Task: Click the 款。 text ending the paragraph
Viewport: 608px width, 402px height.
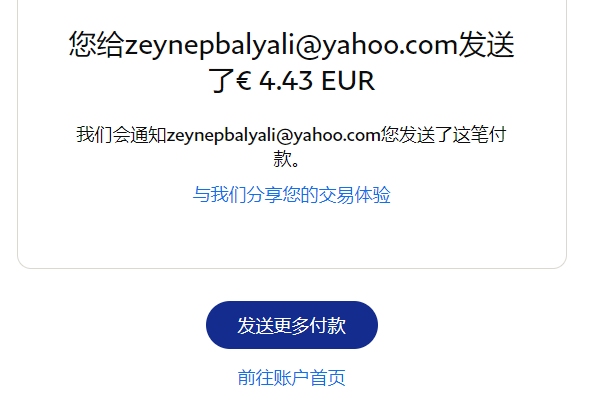Action: point(286,159)
